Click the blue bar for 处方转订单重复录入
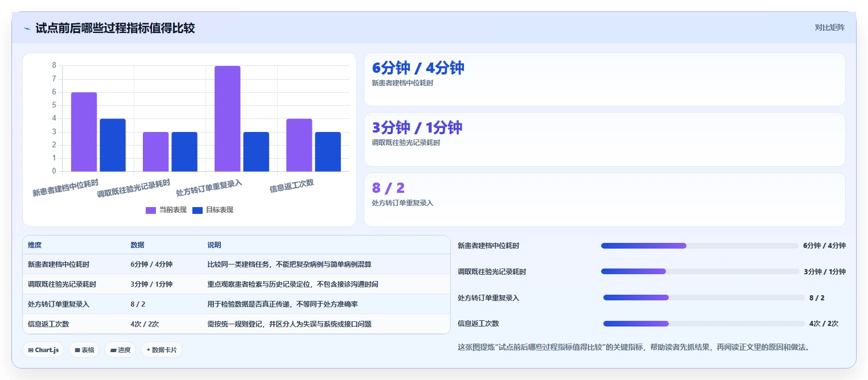This screenshot has width=868, height=380. [x=256, y=151]
